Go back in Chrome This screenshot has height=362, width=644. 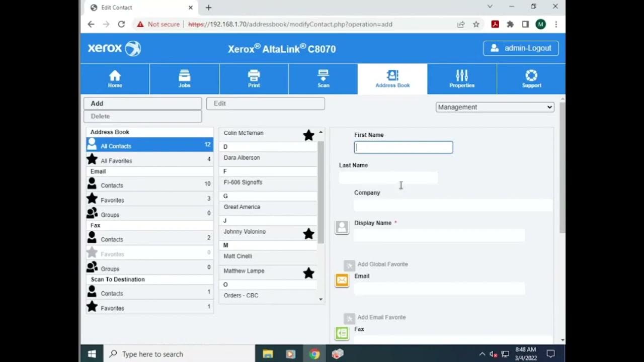point(91,24)
